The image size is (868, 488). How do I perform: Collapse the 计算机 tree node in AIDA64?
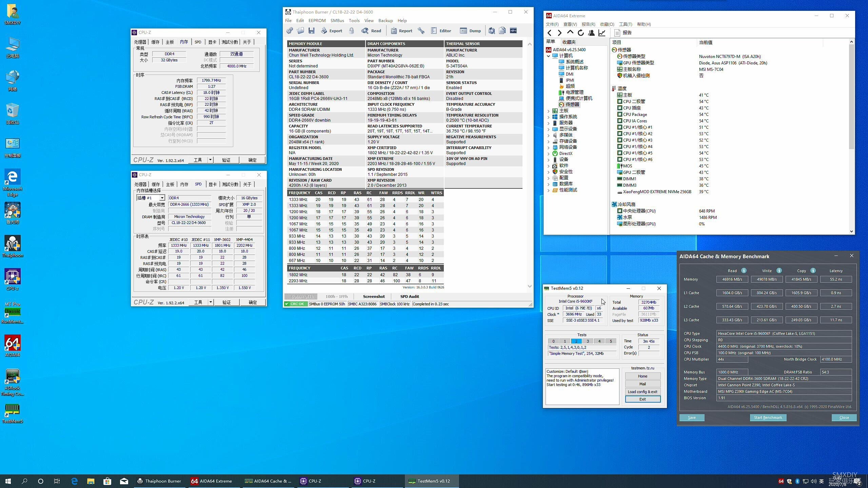point(549,56)
